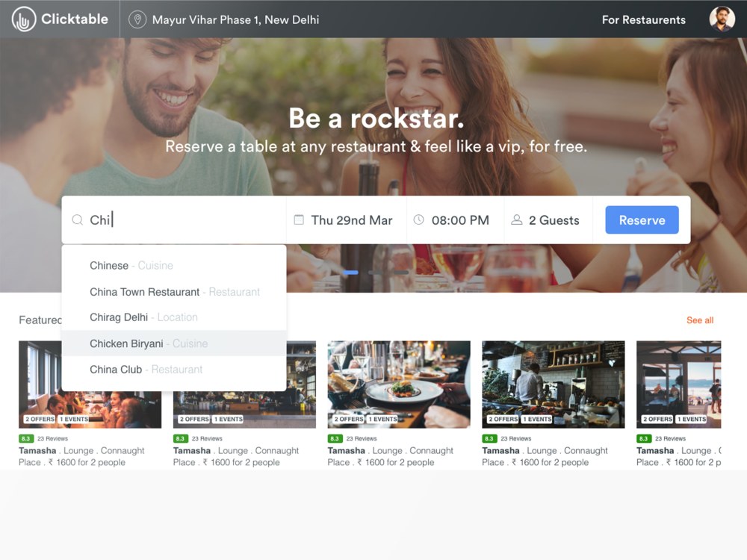The width and height of the screenshot is (747, 560).
Task: Click the search magnifier icon
Action: click(x=77, y=220)
